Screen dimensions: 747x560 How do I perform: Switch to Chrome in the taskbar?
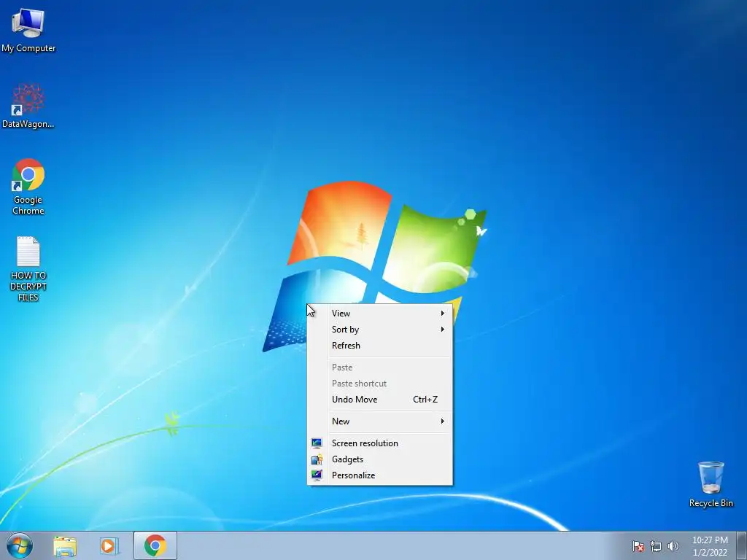[x=155, y=545]
